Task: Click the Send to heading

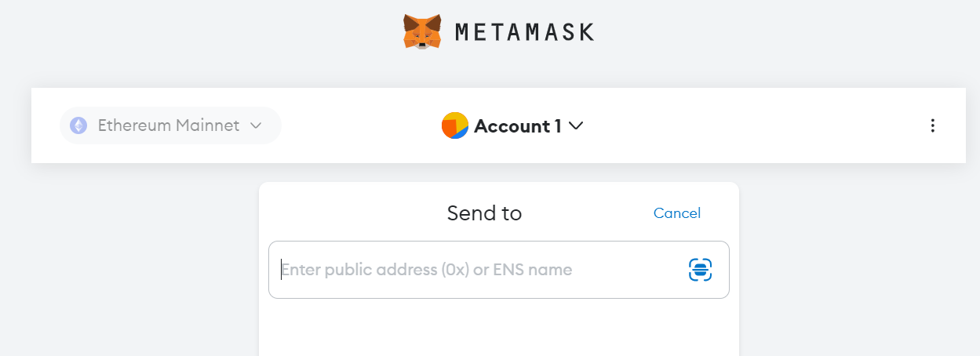Action: 484,213
